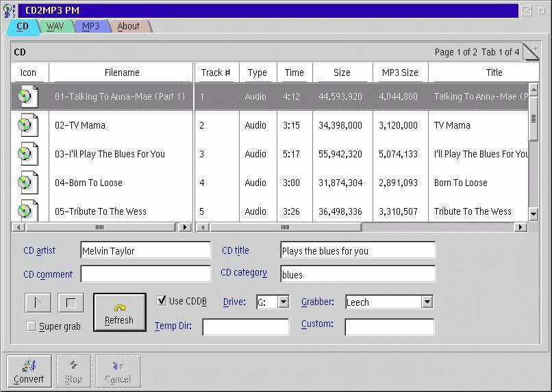This screenshot has width=552, height=392.
Task: Click the details pane horizontal scrollbar thumb
Action: pyautogui.click(x=286, y=227)
